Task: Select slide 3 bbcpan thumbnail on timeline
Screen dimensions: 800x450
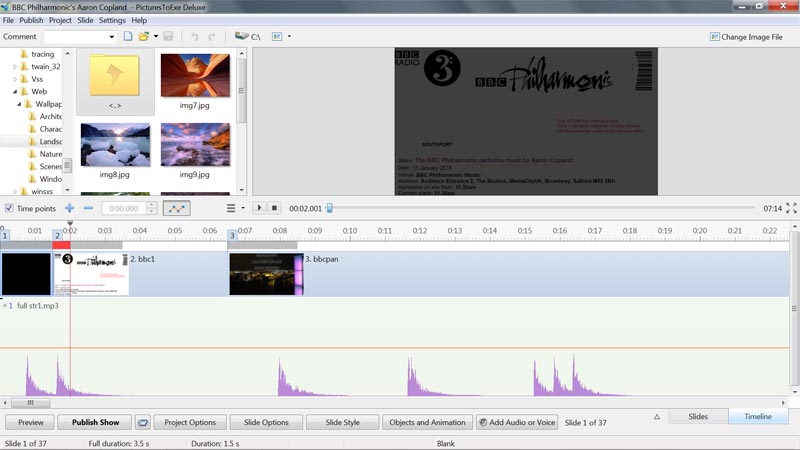Action: click(266, 274)
